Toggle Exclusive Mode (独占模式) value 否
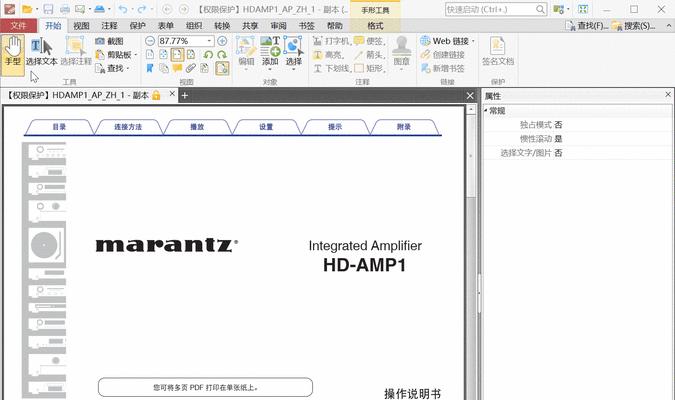Image resolution: width=675 pixels, height=400 pixels. point(558,124)
